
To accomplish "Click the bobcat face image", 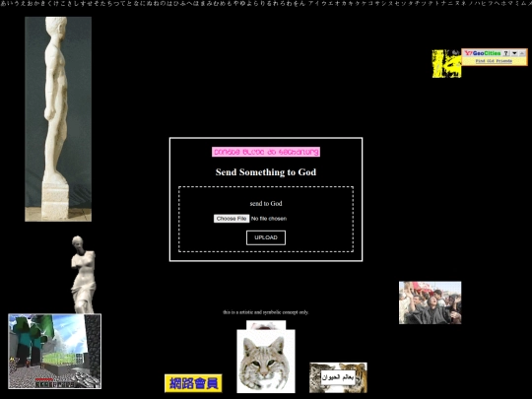I will coord(266,361).
